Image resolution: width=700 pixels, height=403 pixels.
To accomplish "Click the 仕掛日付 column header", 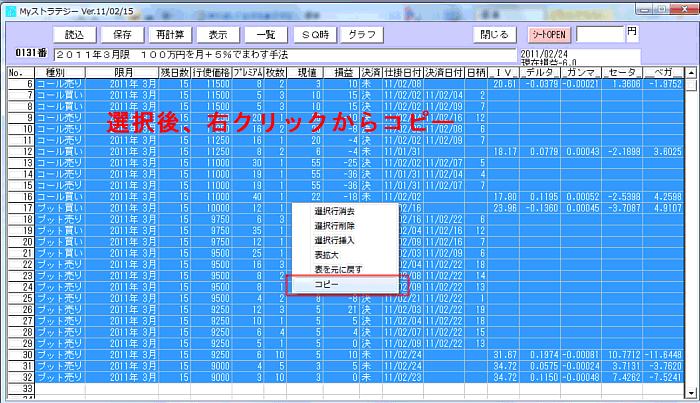I will click(x=403, y=73).
